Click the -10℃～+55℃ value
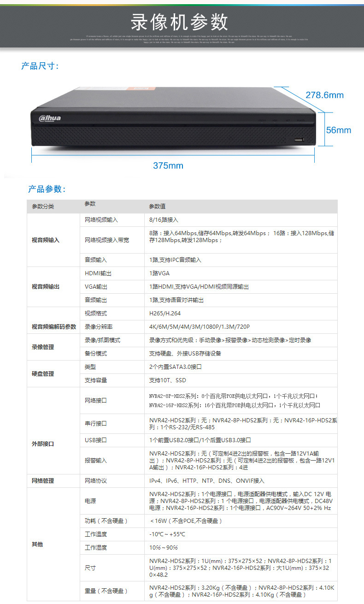Screen dimensions: 364x604 pos(167,534)
